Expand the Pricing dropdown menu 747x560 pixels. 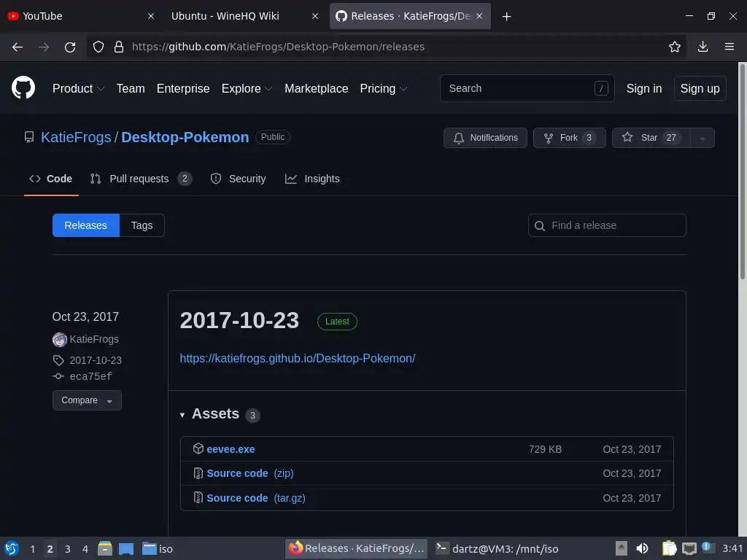[384, 88]
